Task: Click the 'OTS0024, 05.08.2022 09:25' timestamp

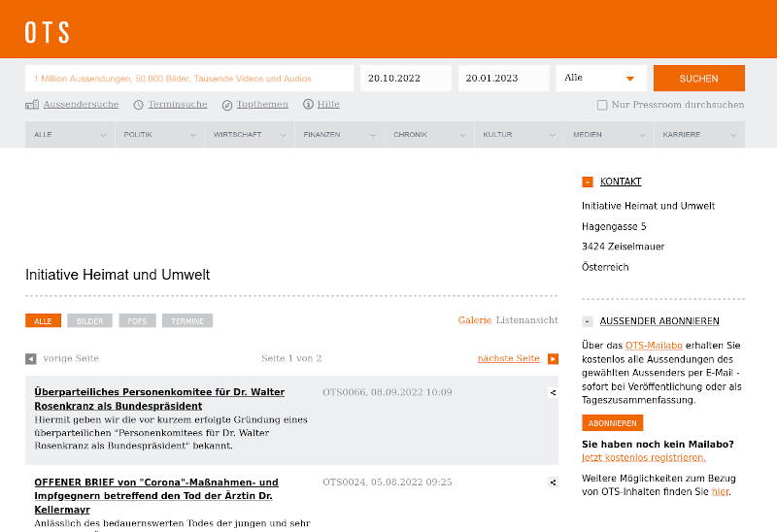Action: click(387, 482)
